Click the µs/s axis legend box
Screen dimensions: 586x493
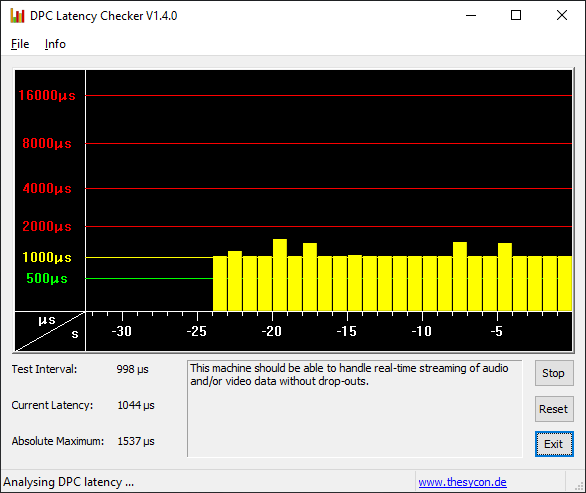coord(50,332)
